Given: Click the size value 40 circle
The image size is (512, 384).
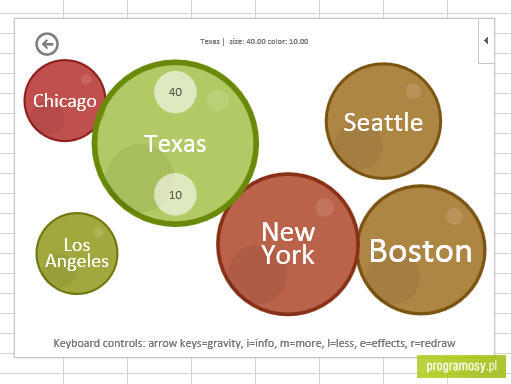Looking at the screenshot, I should tap(175, 92).
